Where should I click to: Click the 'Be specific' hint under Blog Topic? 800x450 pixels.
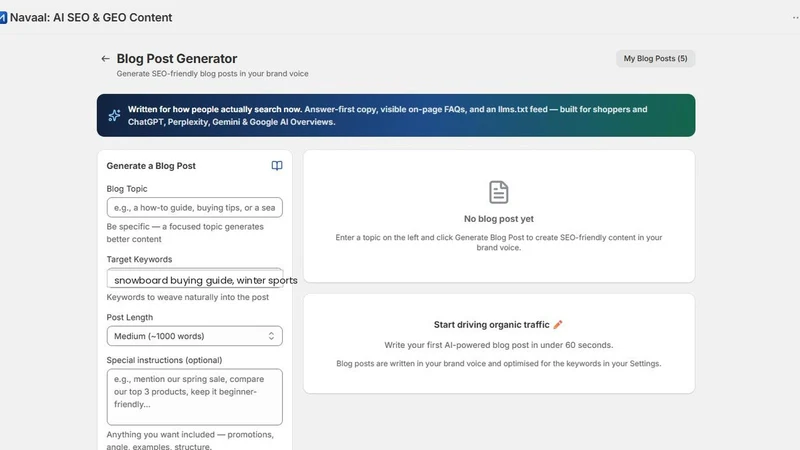185,233
